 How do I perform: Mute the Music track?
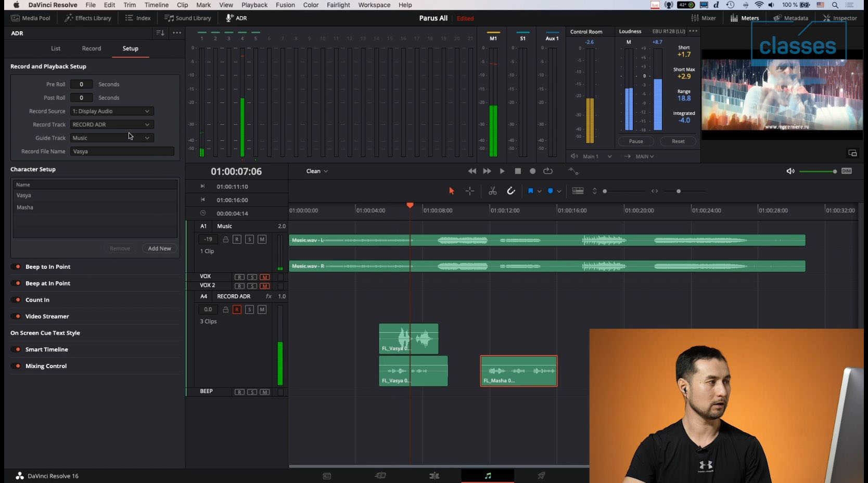point(262,239)
